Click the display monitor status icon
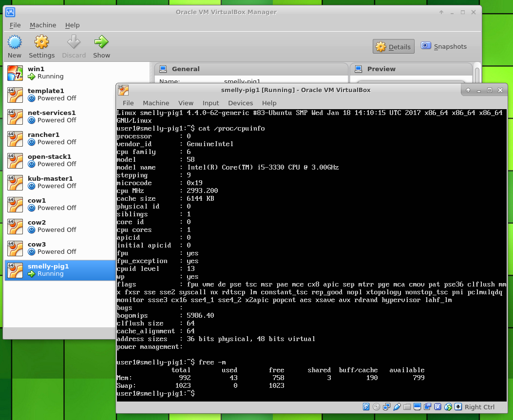 tap(417, 406)
